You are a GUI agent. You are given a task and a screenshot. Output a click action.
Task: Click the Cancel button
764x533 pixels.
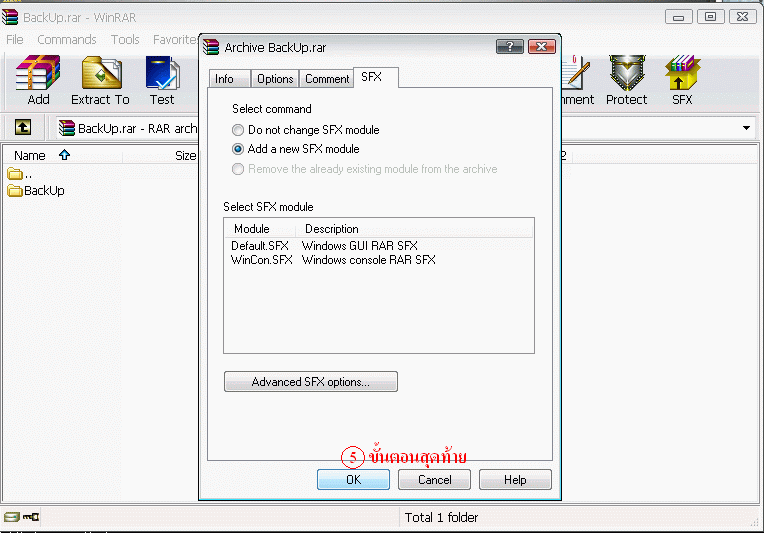click(x=435, y=480)
